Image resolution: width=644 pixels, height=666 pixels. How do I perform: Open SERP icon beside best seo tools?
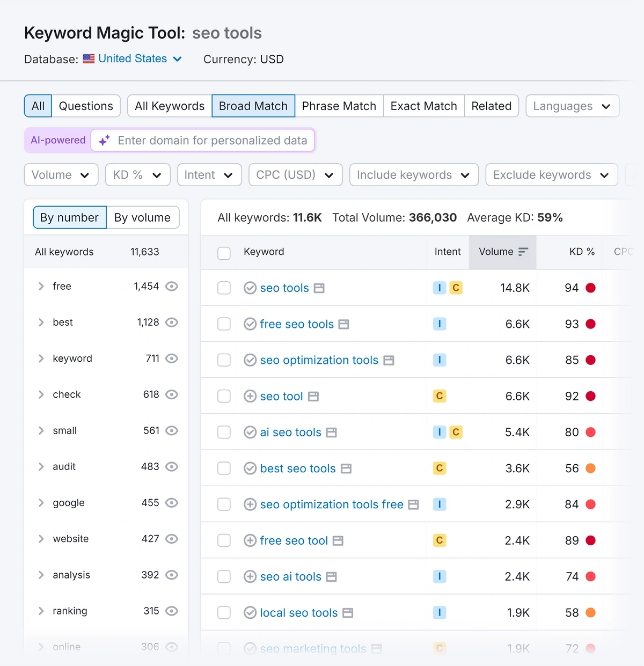pyautogui.click(x=346, y=469)
